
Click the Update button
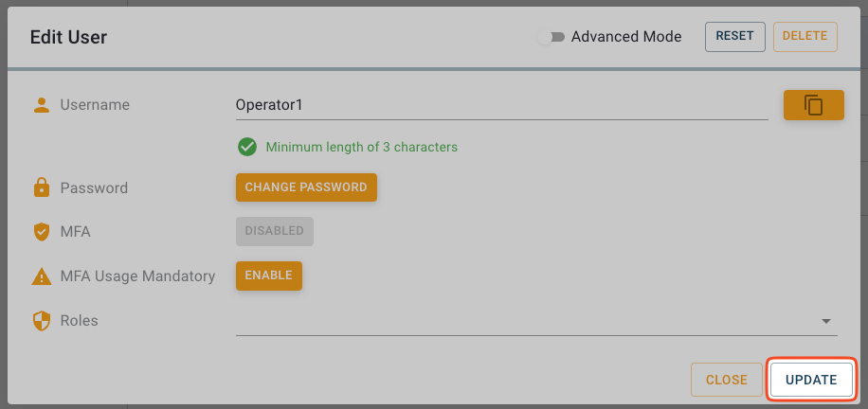point(811,380)
